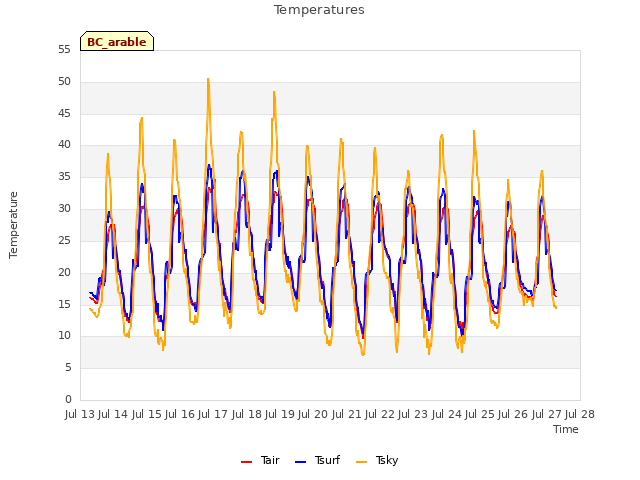This screenshot has height=480, width=640.
Task: Select the Jul 15 x-axis tick label
Action: [147, 414]
